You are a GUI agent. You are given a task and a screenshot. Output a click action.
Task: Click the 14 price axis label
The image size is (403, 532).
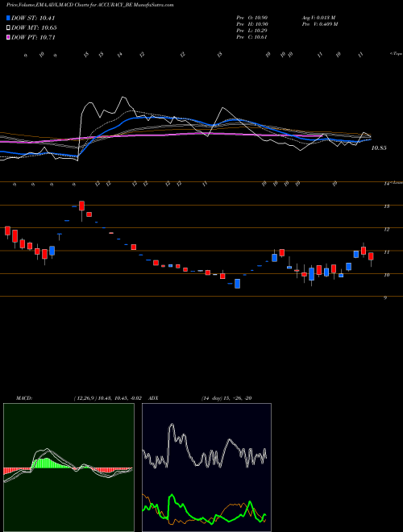(x=386, y=184)
